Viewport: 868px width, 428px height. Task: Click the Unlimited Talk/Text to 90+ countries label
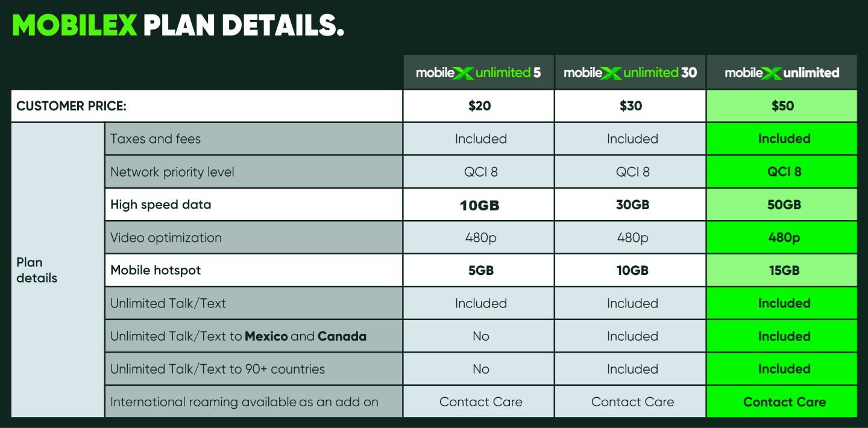tap(218, 369)
